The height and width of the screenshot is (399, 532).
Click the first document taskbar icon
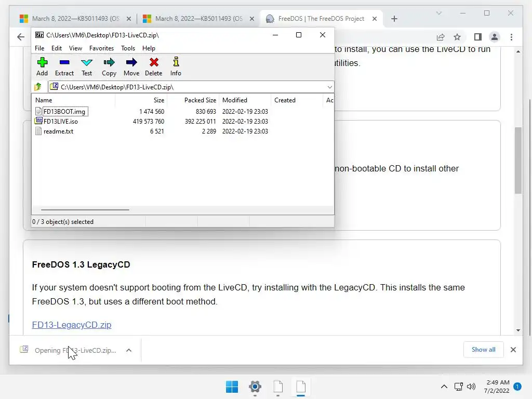coord(278,387)
